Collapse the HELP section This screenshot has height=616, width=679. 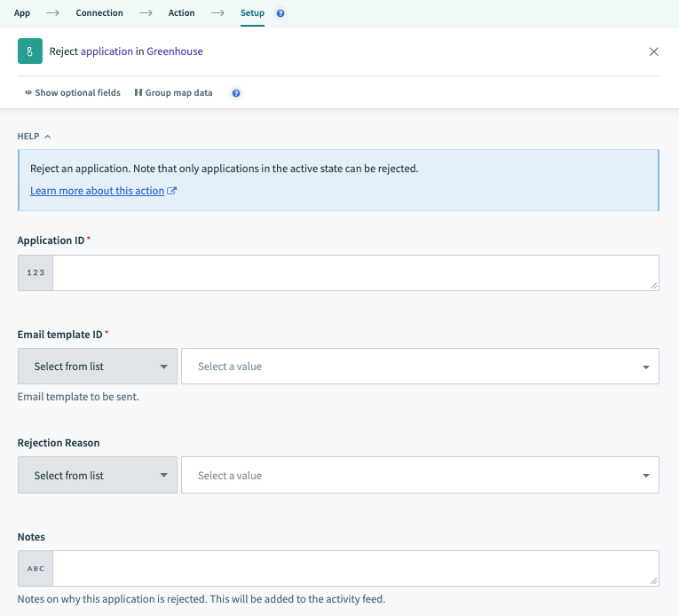click(x=34, y=137)
